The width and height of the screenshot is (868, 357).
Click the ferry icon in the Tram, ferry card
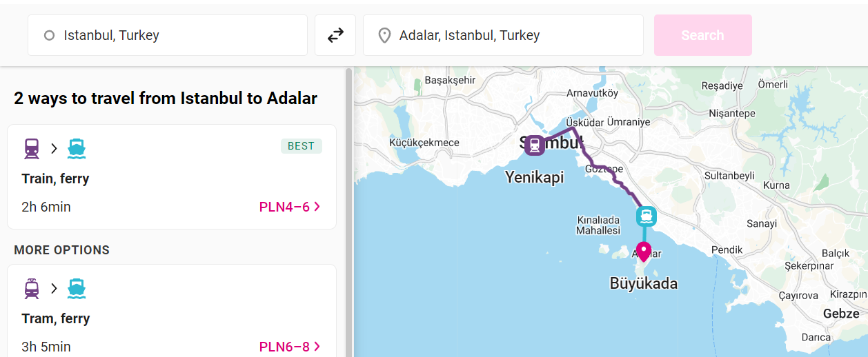(x=76, y=288)
